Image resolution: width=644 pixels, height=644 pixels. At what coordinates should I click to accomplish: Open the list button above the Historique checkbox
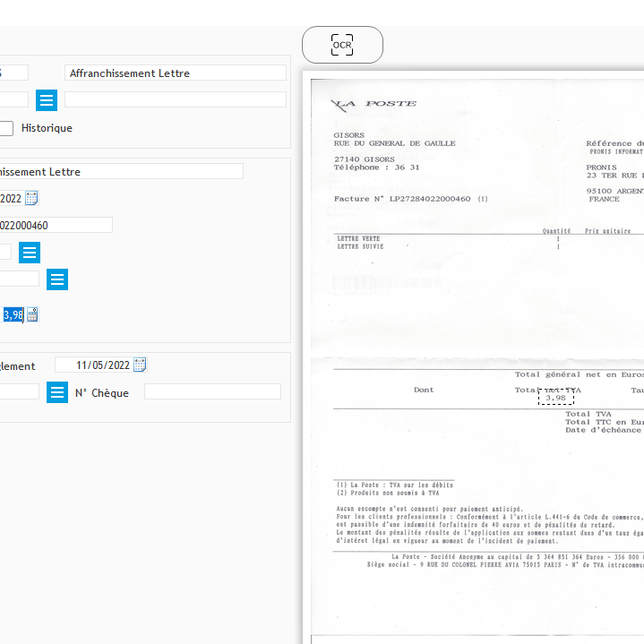[x=47, y=100]
